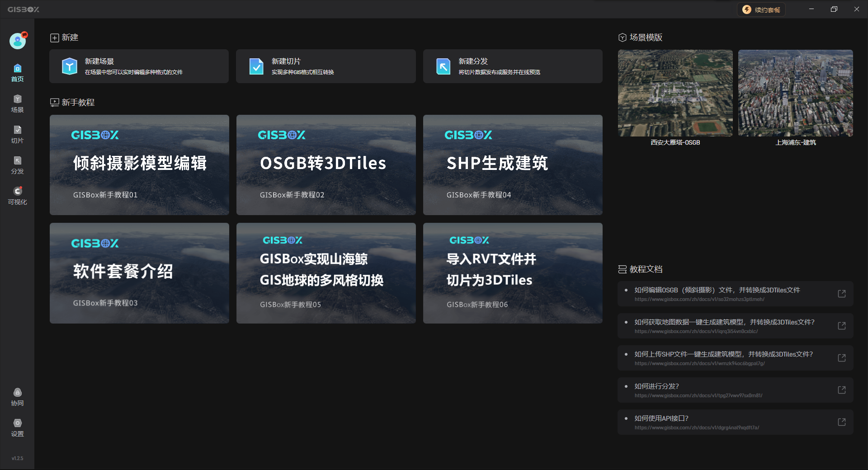
Task: Click the 新建切片 checkmark document icon
Action: pyautogui.click(x=256, y=66)
